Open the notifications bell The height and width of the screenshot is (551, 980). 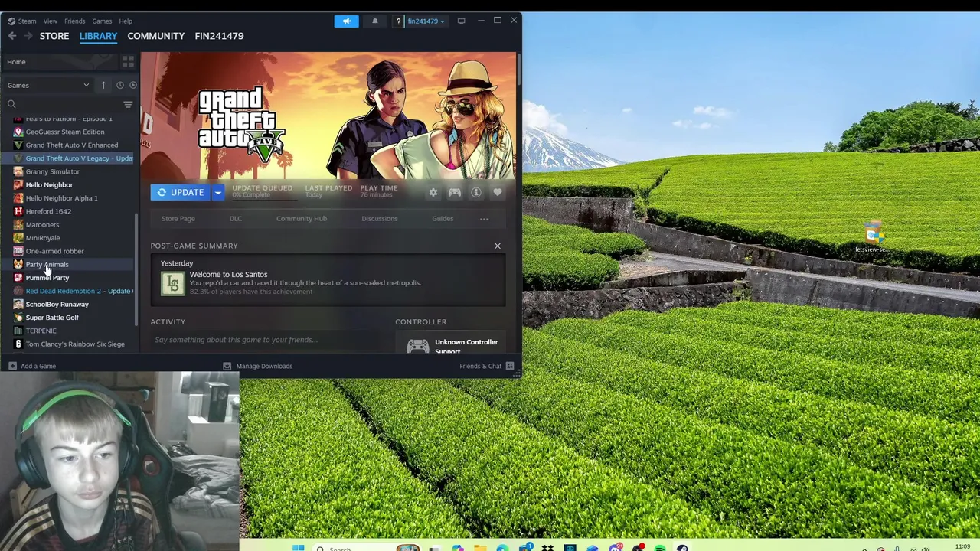pos(374,21)
